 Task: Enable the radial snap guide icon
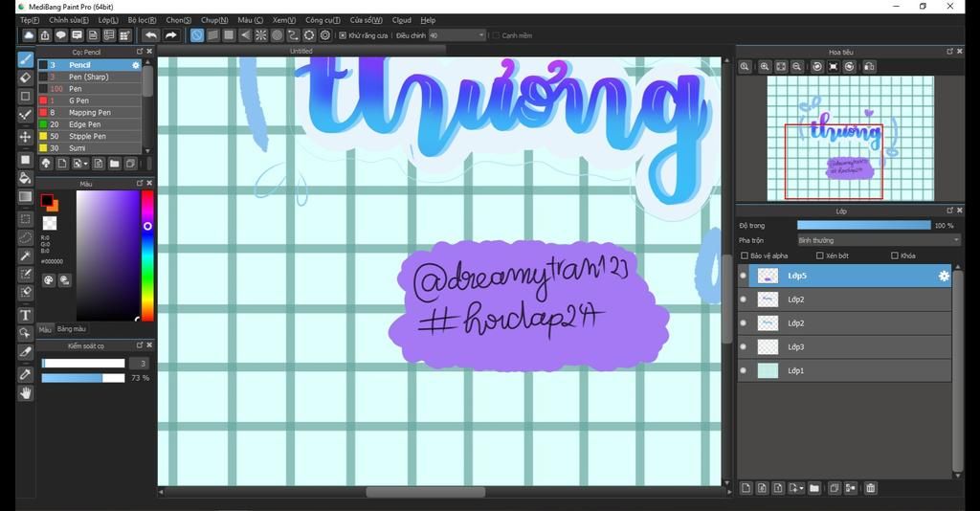click(x=261, y=35)
